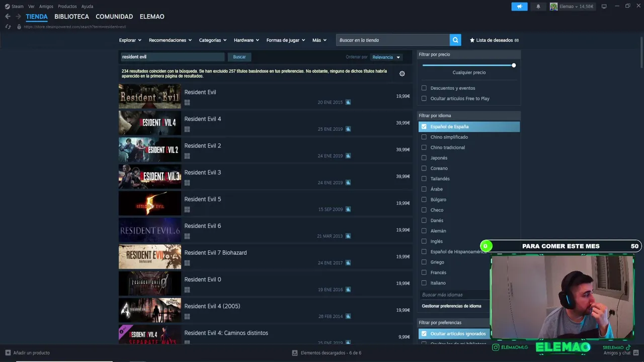Focus the resident evil search term field
Viewport: 644px width, 362px height.
pos(172,57)
